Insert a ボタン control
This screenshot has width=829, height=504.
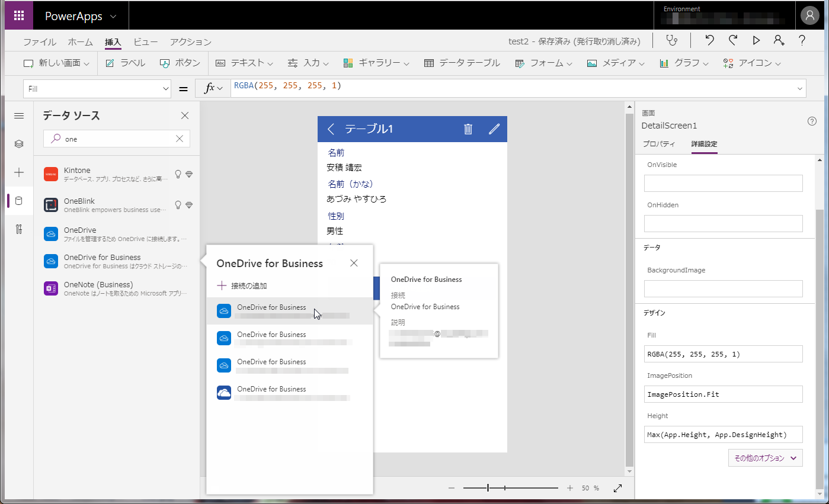click(180, 63)
